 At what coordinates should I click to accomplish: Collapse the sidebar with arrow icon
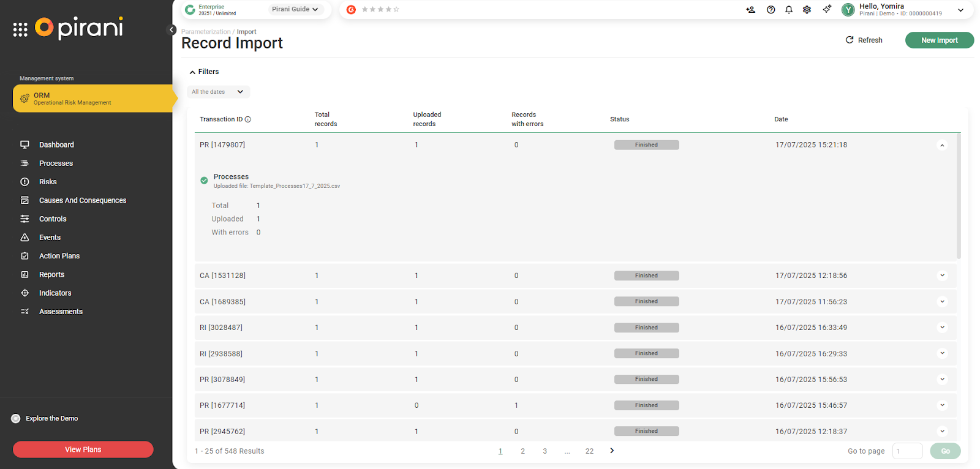tap(172, 30)
